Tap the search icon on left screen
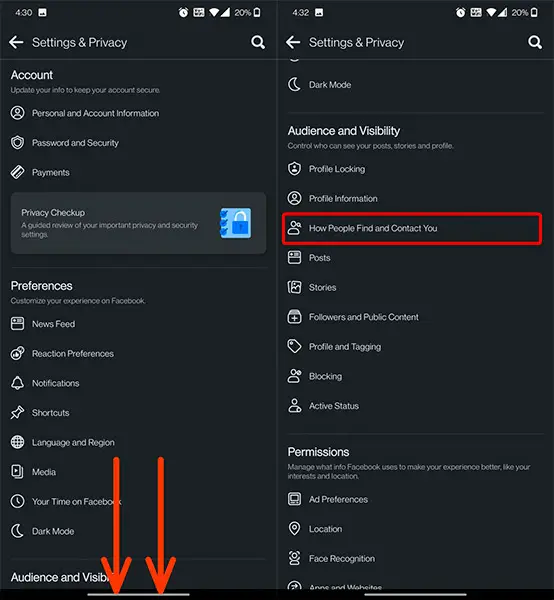554x600 pixels. coord(258,42)
